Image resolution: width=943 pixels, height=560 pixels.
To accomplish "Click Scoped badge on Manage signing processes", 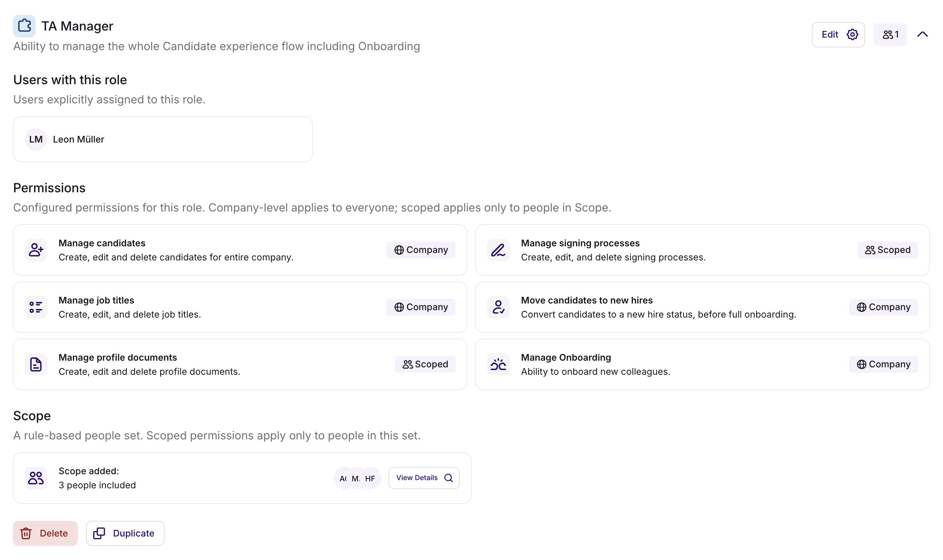I will click(x=887, y=250).
